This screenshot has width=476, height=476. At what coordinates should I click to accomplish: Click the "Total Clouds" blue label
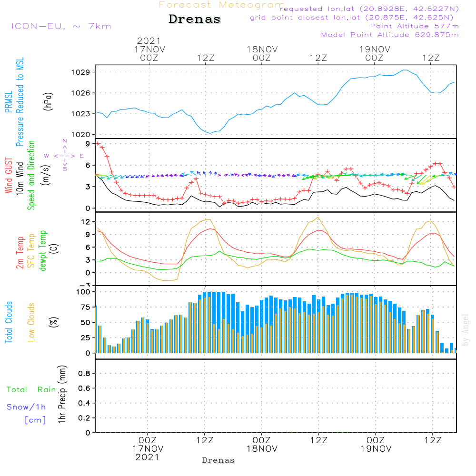point(9,322)
